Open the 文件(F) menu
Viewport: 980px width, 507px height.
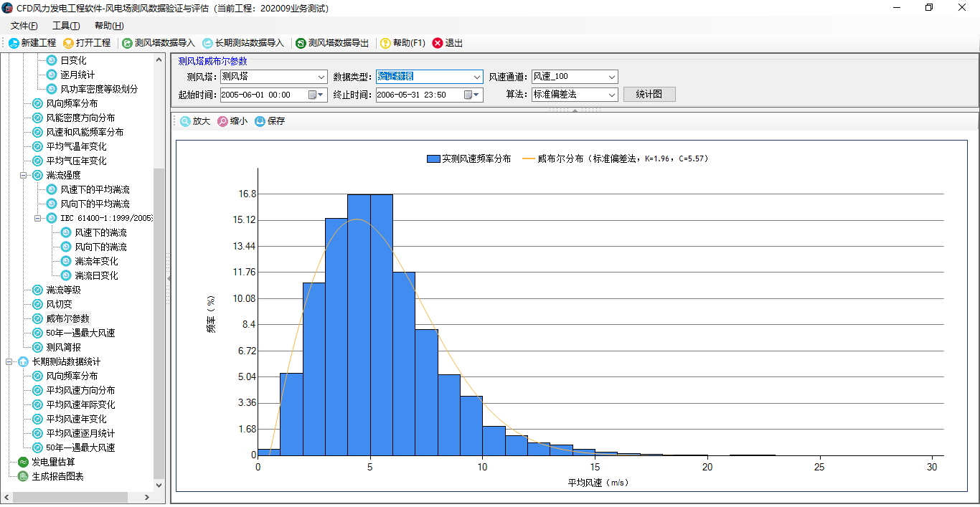[x=24, y=26]
